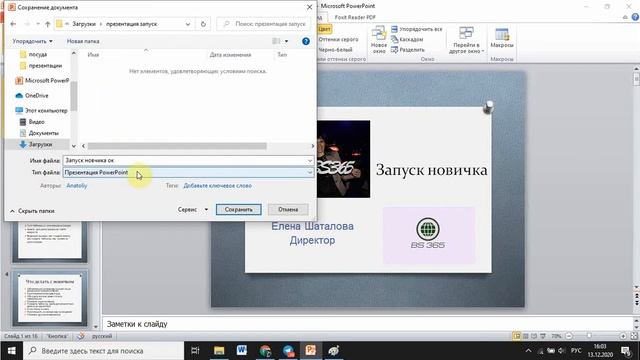Image resolution: width=640 pixels, height=360 pixels.
Task: Fit slide to current window icon
Action: click(634, 336)
